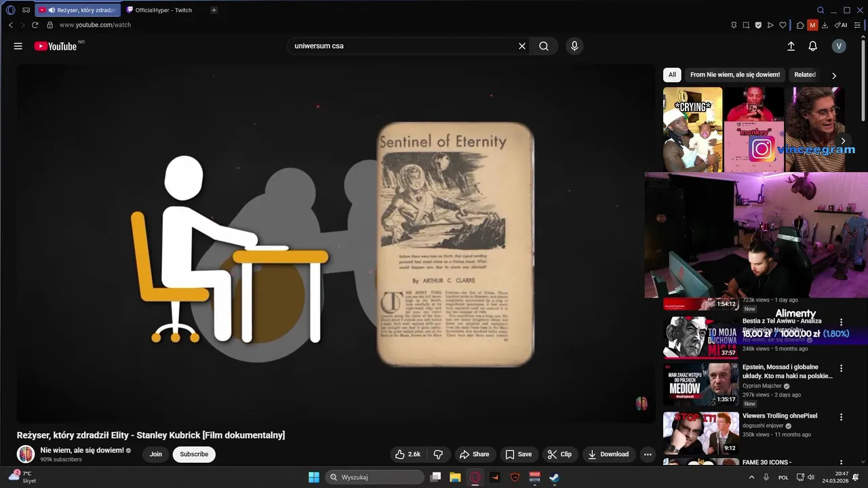Clear the search text with the X
Image resolution: width=868 pixels, height=488 pixels.
[522, 46]
